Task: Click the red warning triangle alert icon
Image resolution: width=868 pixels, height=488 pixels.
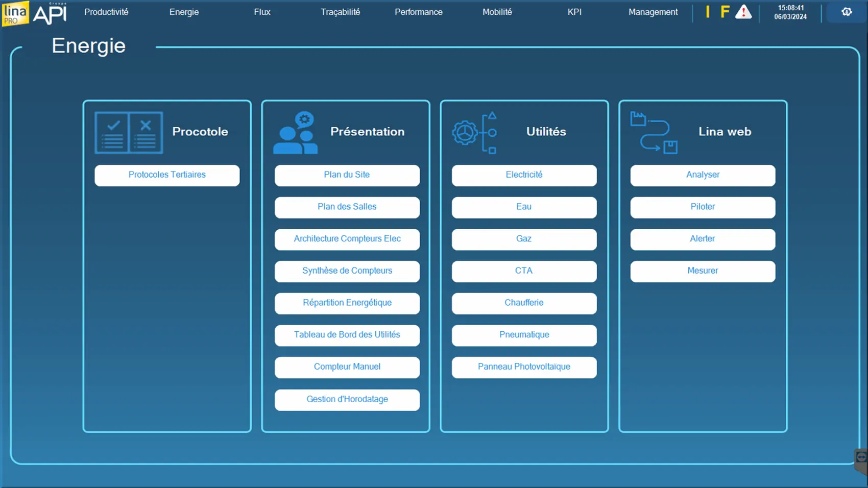Action: point(743,12)
